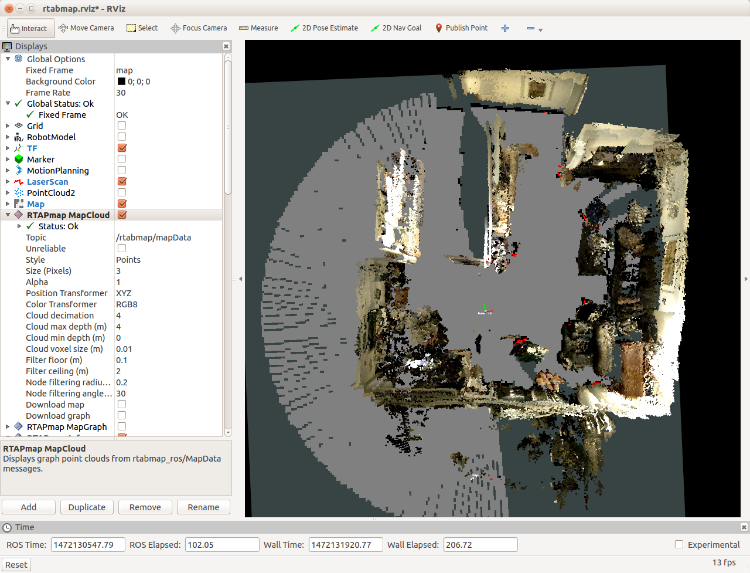Screen dimensions: 750x573
Task: Expand the RTAPmap MapGraph item
Action: 7,426
